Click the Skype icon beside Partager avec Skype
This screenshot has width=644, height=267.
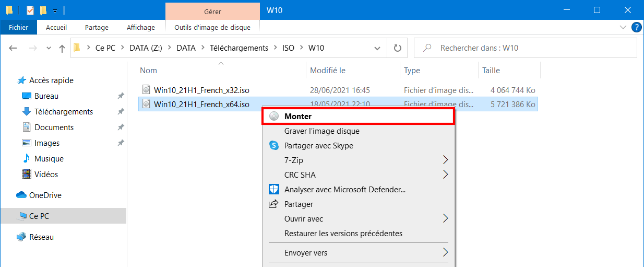pyautogui.click(x=273, y=146)
